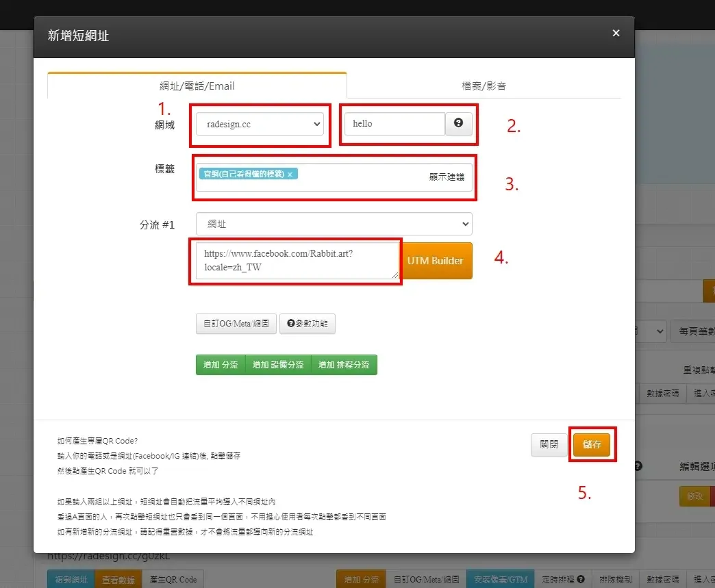Click 複製網址 in the background page
Screen dimensions: 715x588
click(x=71, y=579)
